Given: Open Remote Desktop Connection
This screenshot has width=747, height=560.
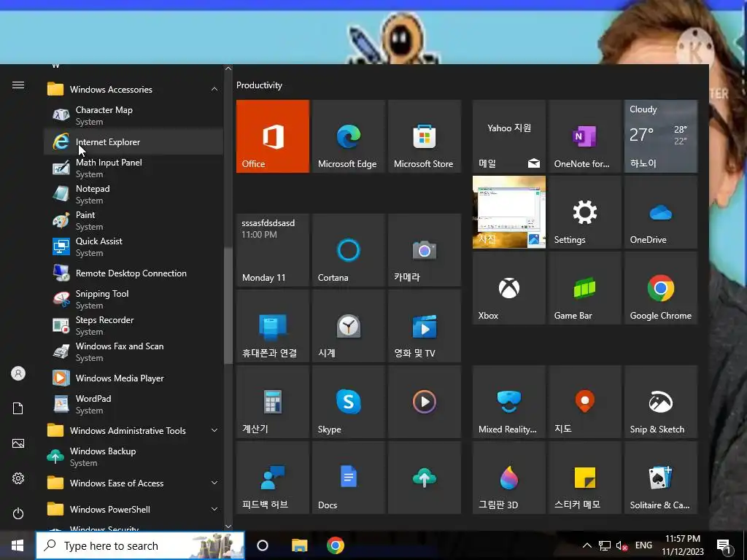Looking at the screenshot, I should click(133, 273).
